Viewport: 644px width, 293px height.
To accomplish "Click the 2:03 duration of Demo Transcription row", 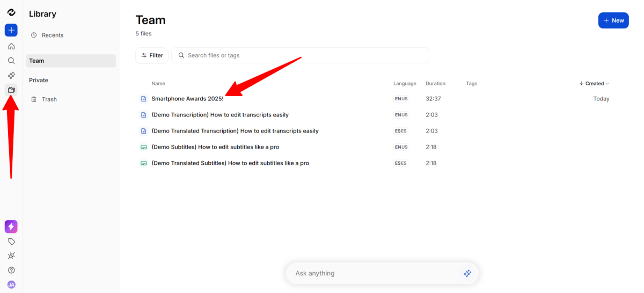I will [432, 115].
